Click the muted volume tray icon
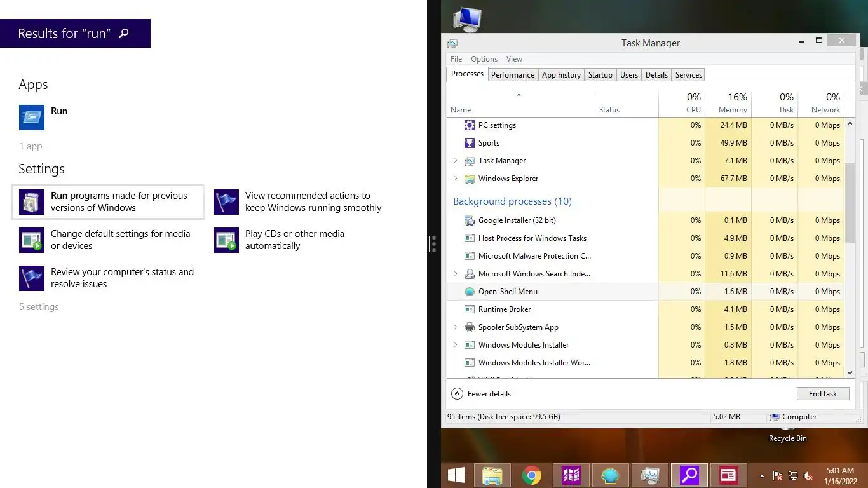868x488 pixels. [x=809, y=476]
